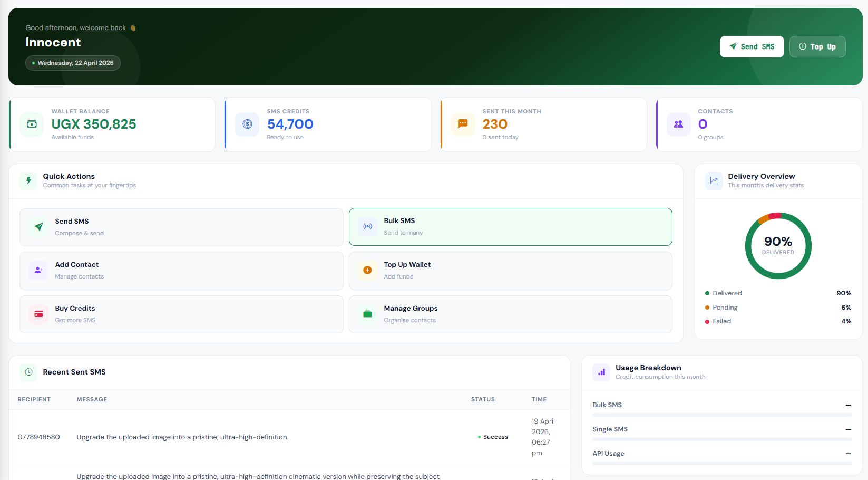The width and height of the screenshot is (868, 480).
Task: Click the wallet balance cash icon
Action: click(32, 124)
